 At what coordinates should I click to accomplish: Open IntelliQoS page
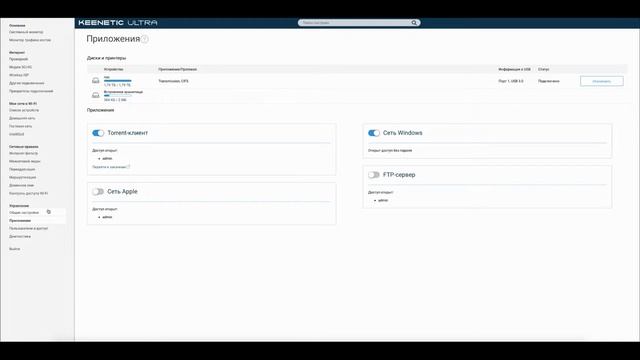coord(16,134)
